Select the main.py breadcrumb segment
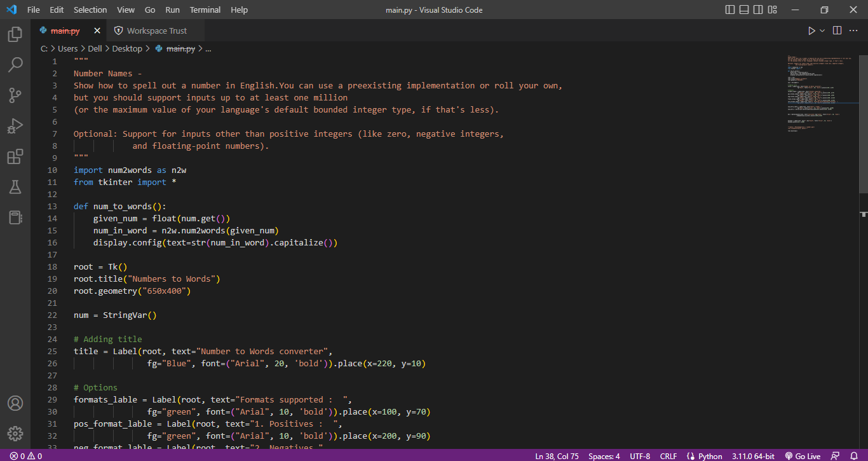The height and width of the screenshot is (461, 868). pos(180,48)
